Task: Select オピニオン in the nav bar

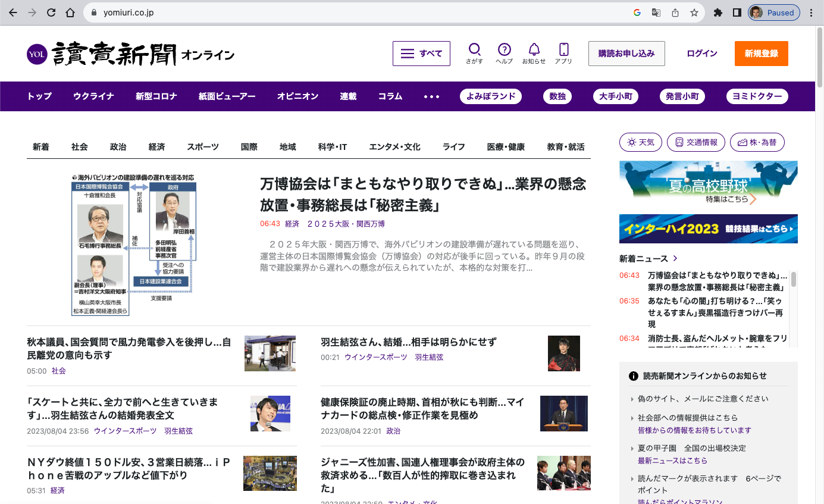Action: [297, 96]
